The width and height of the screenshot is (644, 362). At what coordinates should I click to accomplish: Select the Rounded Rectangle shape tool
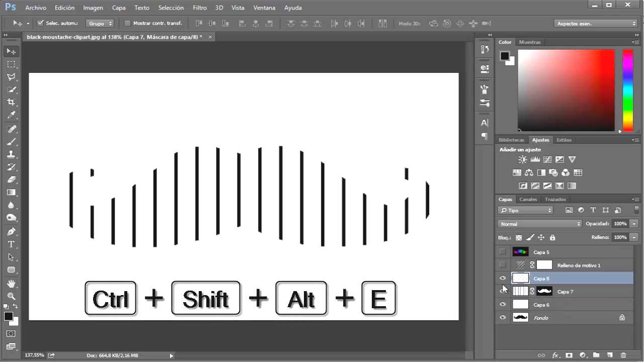pyautogui.click(x=11, y=270)
